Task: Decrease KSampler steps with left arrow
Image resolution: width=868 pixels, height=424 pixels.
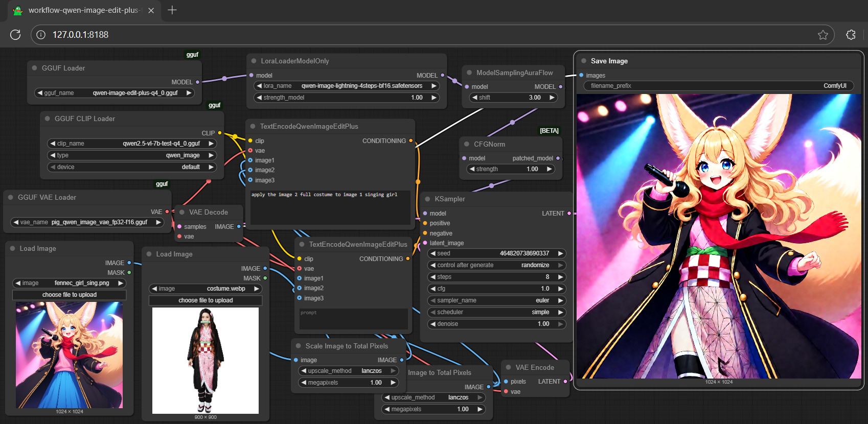Action: coord(433,277)
